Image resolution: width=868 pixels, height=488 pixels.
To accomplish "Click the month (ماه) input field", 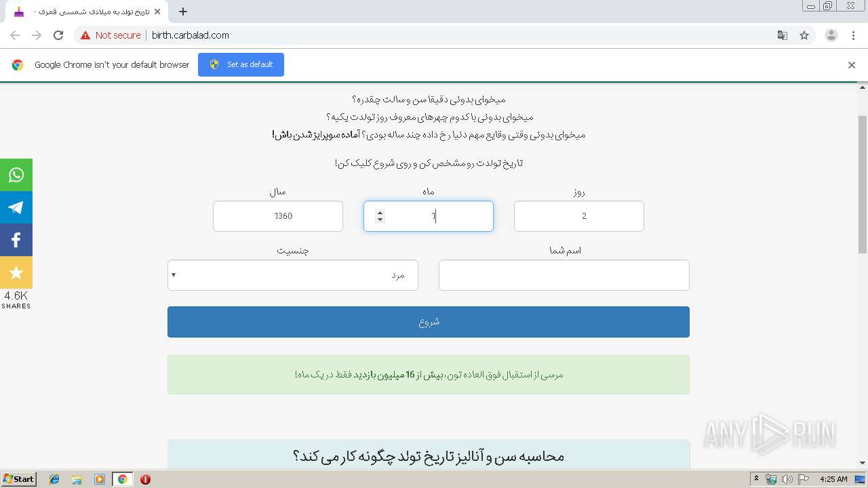I will click(429, 216).
